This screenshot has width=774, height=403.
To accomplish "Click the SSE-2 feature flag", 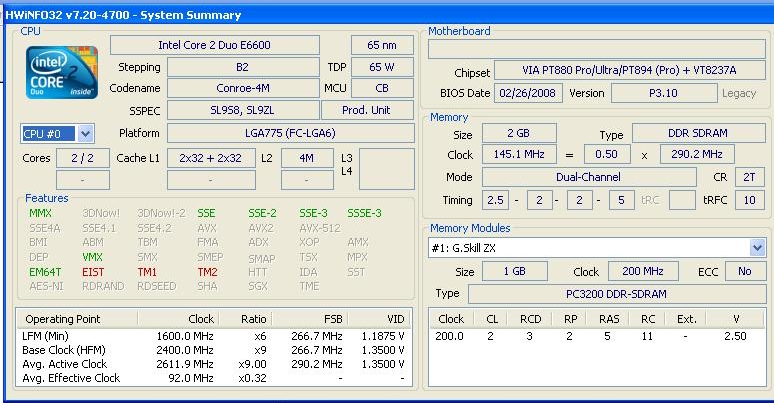I will click(262, 213).
